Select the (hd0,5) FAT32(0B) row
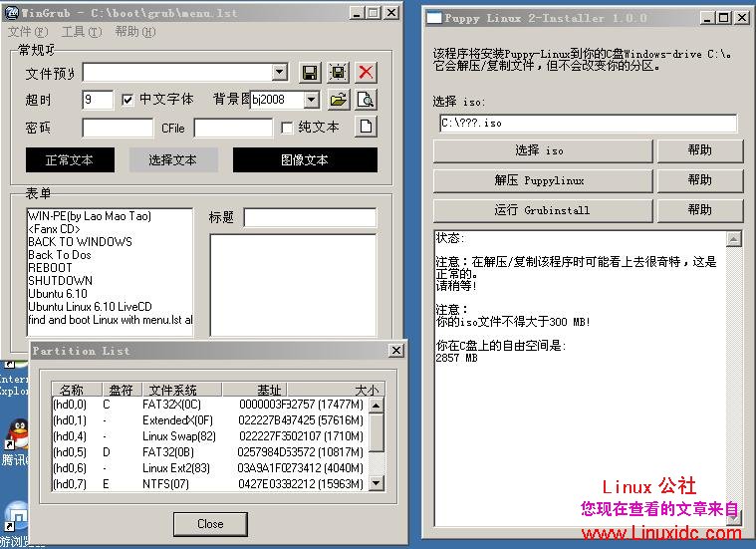 pos(209,452)
